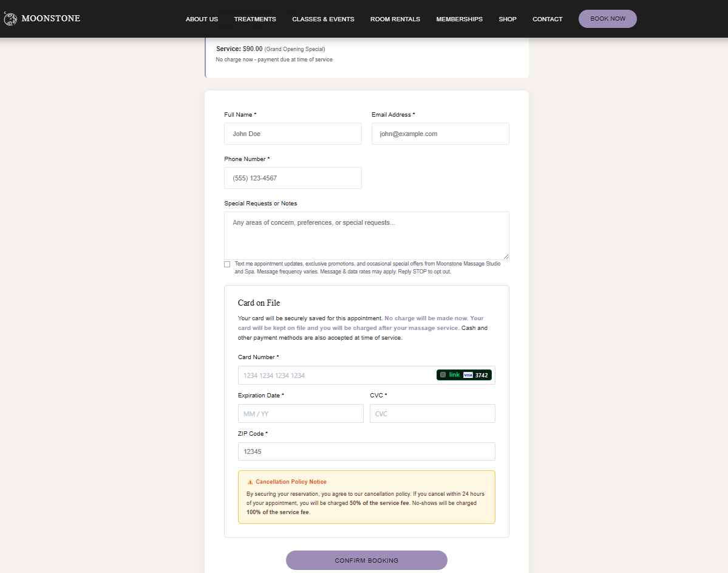
Task: Open the Memberships page
Action: pyautogui.click(x=459, y=19)
